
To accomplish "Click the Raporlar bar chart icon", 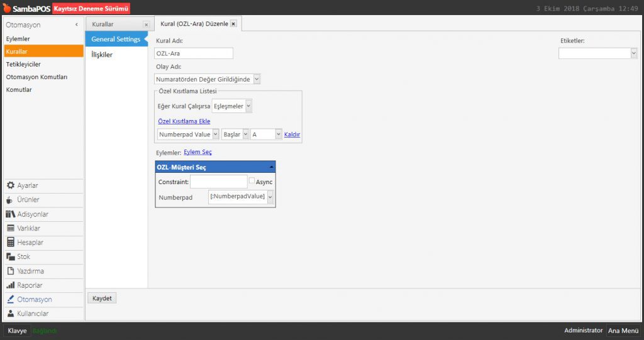I will [11, 285].
